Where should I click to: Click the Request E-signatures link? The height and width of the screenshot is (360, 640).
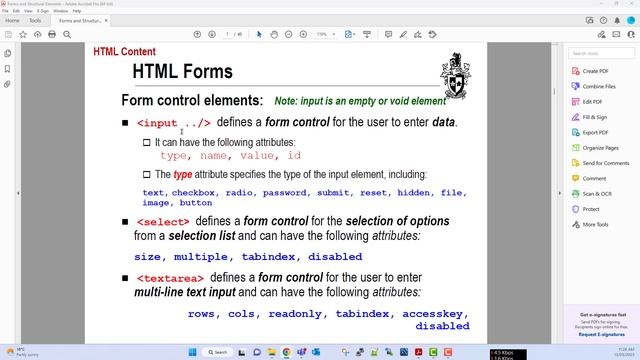coord(602,334)
